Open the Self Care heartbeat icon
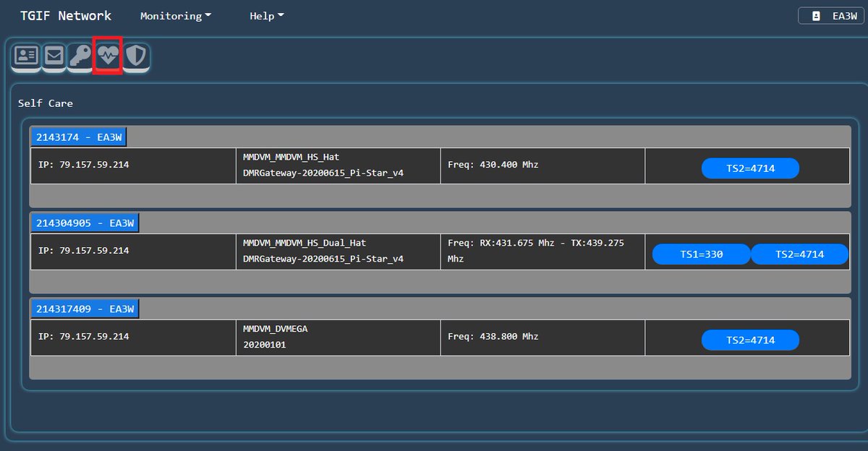The height and width of the screenshot is (451, 868). click(108, 56)
